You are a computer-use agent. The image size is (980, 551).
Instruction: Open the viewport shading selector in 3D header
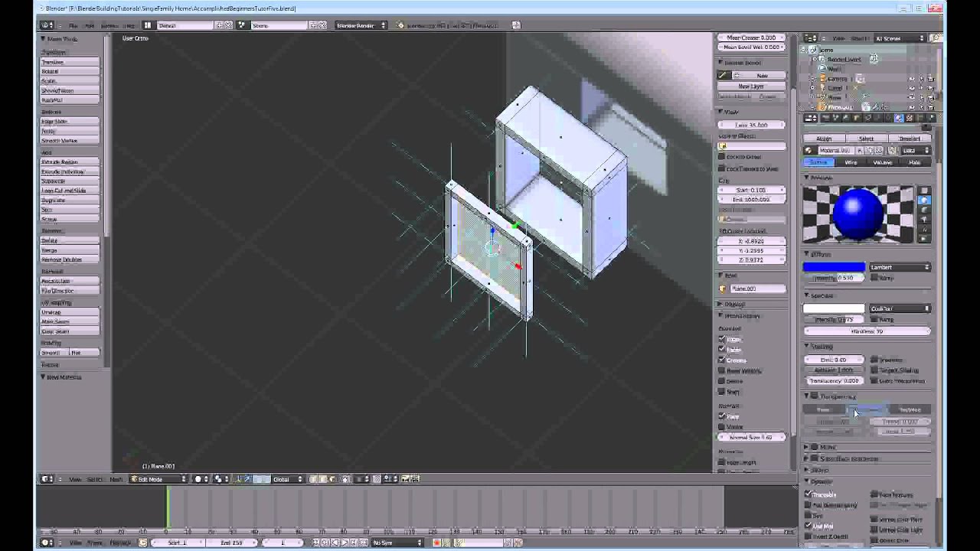(201, 479)
